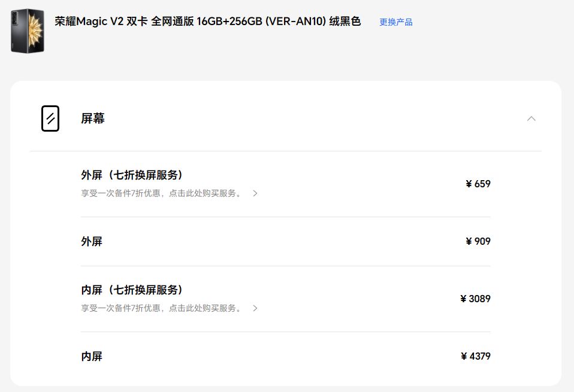Click arrow next to 外屏 七折 service description

coord(255,193)
